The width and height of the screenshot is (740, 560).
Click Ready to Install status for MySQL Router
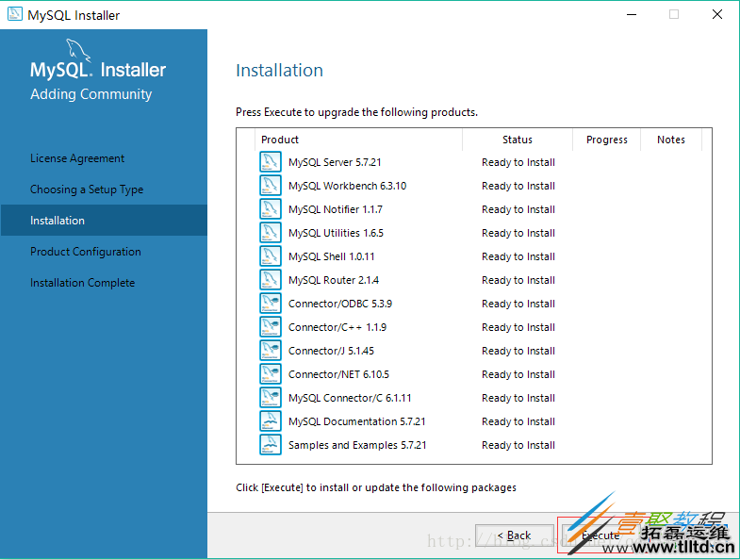click(518, 280)
